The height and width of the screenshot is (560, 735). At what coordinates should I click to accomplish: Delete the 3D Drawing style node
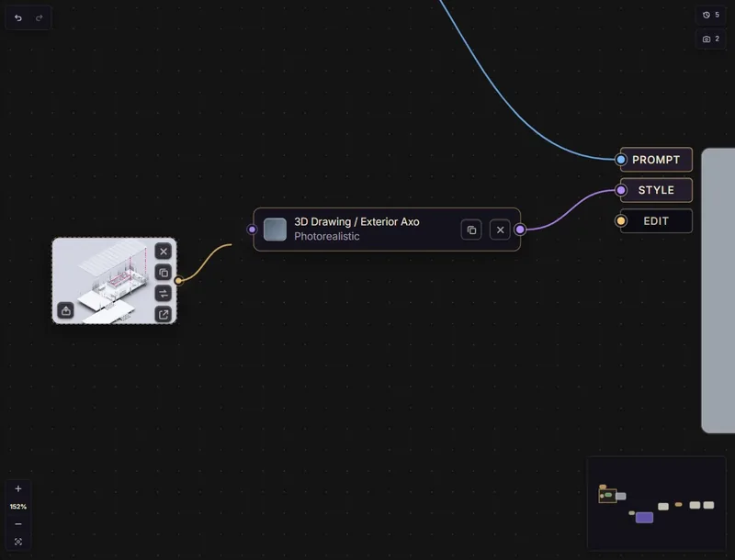500,230
